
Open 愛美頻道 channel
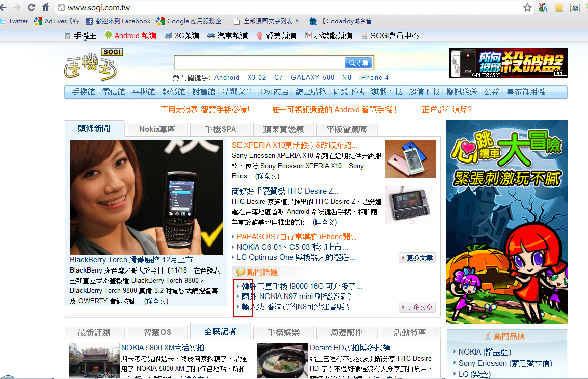pos(276,36)
